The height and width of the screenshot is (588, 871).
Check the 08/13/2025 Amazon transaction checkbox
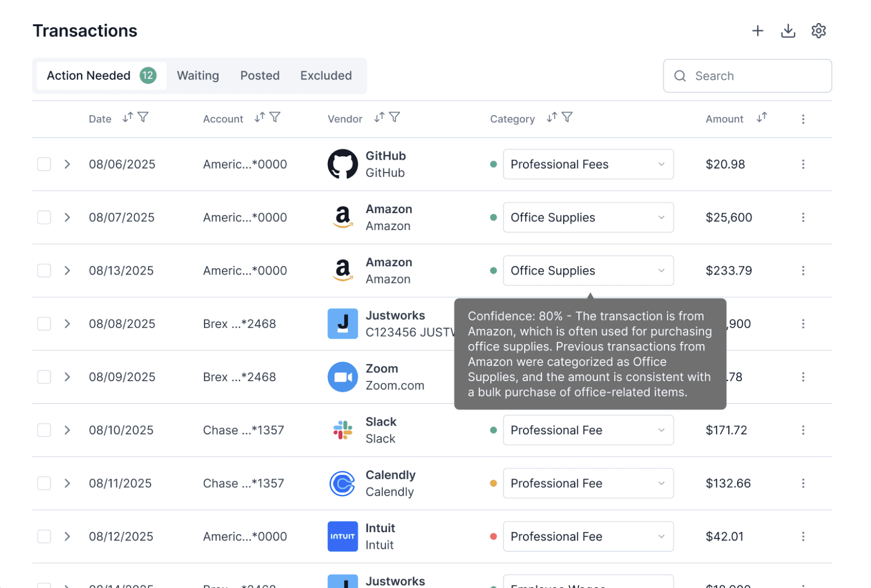tap(44, 271)
